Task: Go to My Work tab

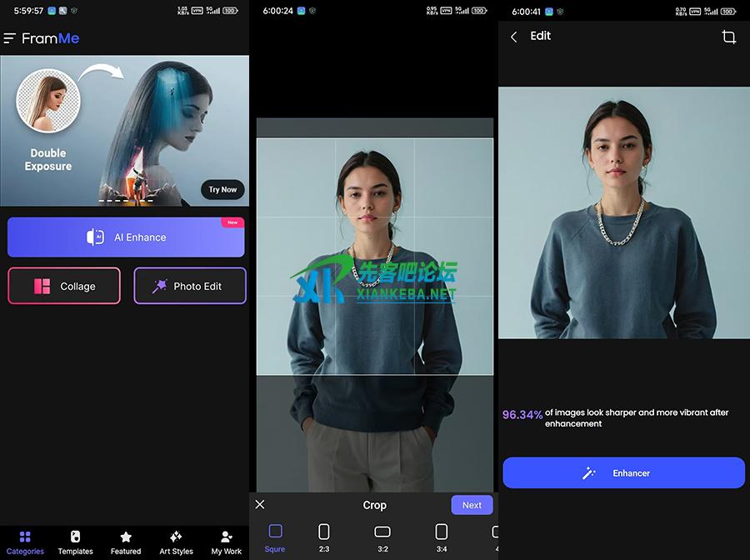Action: click(x=226, y=542)
